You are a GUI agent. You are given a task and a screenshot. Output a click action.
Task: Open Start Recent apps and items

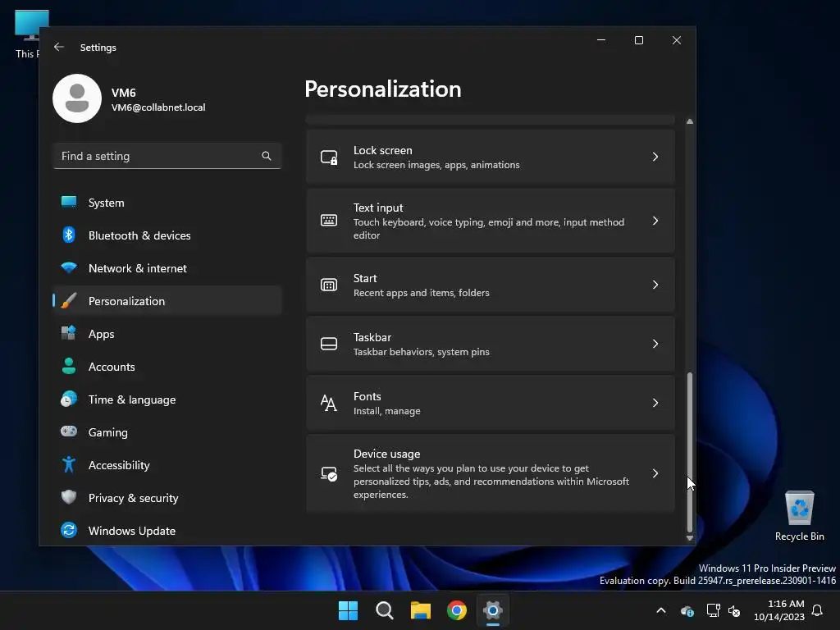491,285
